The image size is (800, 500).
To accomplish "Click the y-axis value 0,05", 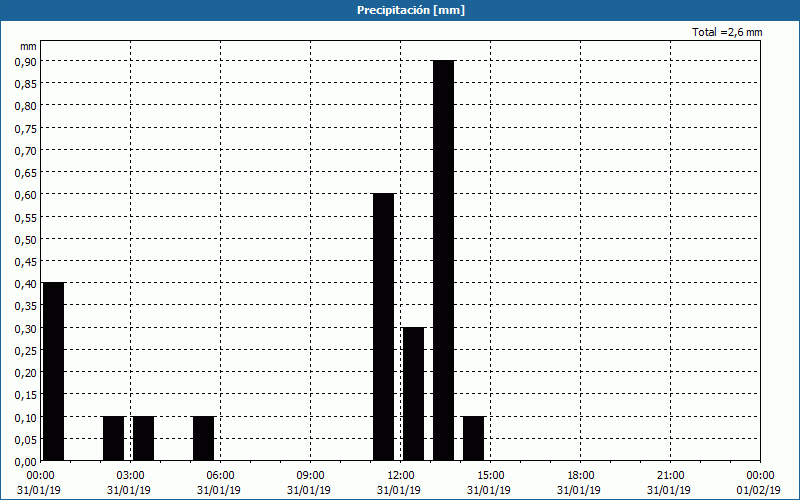I will [x=26, y=440].
